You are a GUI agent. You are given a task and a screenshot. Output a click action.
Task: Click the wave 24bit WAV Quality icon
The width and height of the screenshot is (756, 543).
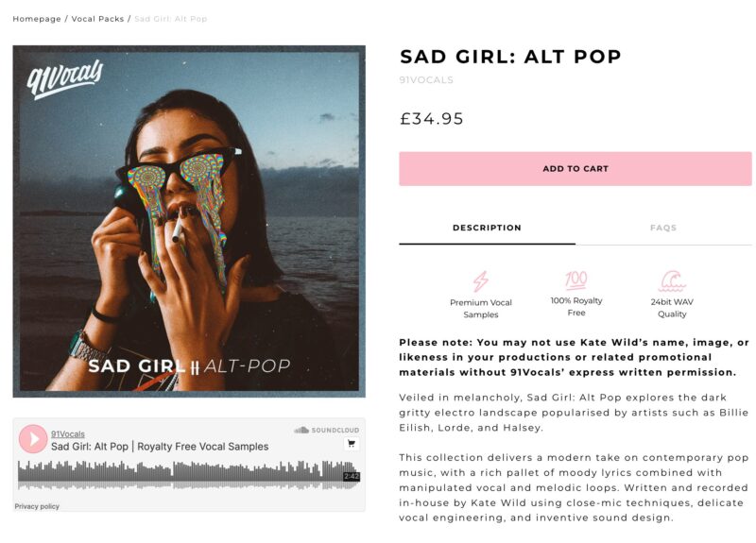click(672, 281)
